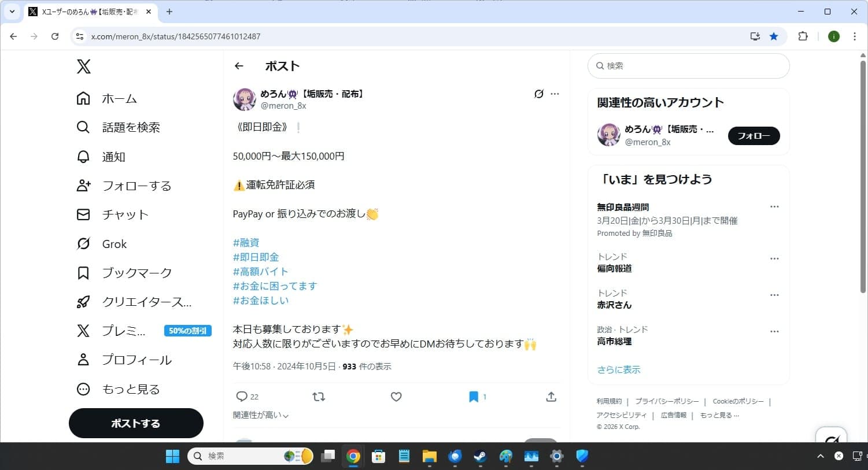Go back with the post header arrow
The width and height of the screenshot is (868, 470).
239,66
